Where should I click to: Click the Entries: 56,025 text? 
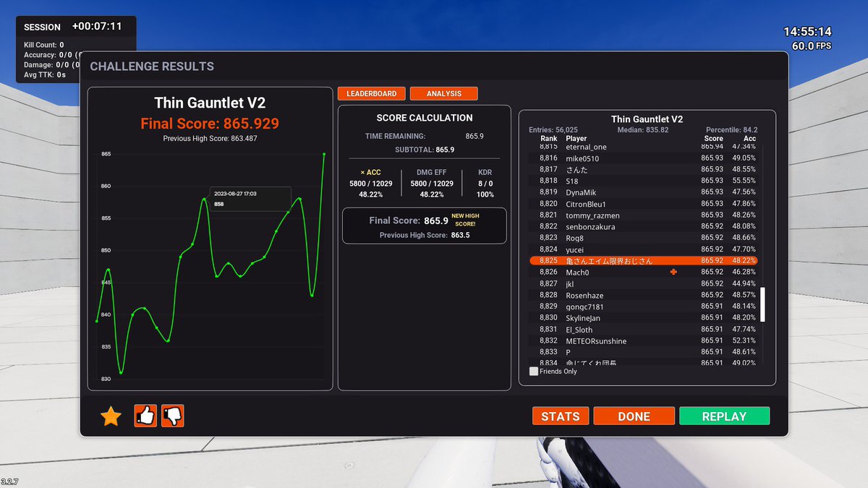[553, 130]
